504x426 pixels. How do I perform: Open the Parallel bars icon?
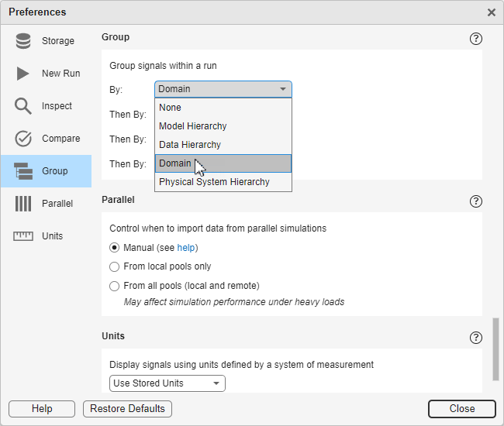tap(23, 204)
